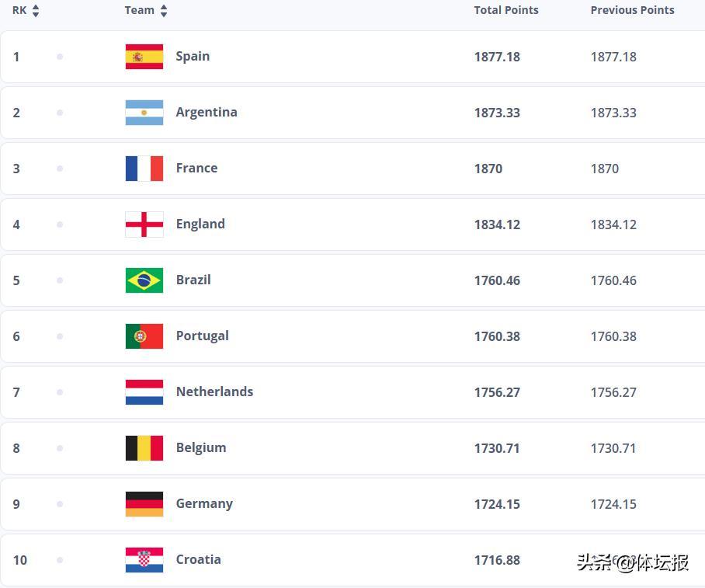This screenshot has width=705, height=588.
Task: Sort table by RK column arrows
Action: [x=36, y=11]
